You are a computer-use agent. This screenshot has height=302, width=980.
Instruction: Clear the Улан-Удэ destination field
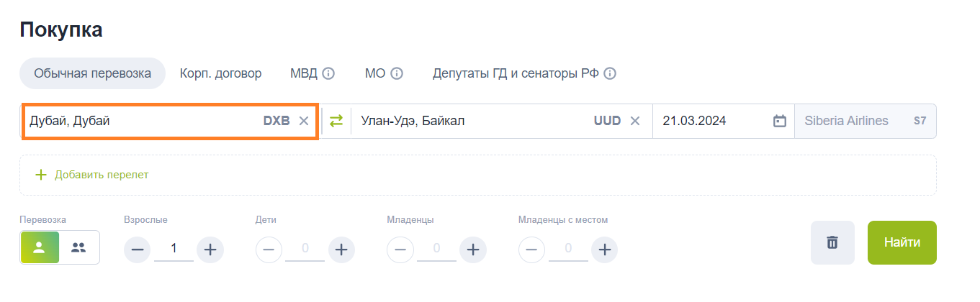[635, 121]
